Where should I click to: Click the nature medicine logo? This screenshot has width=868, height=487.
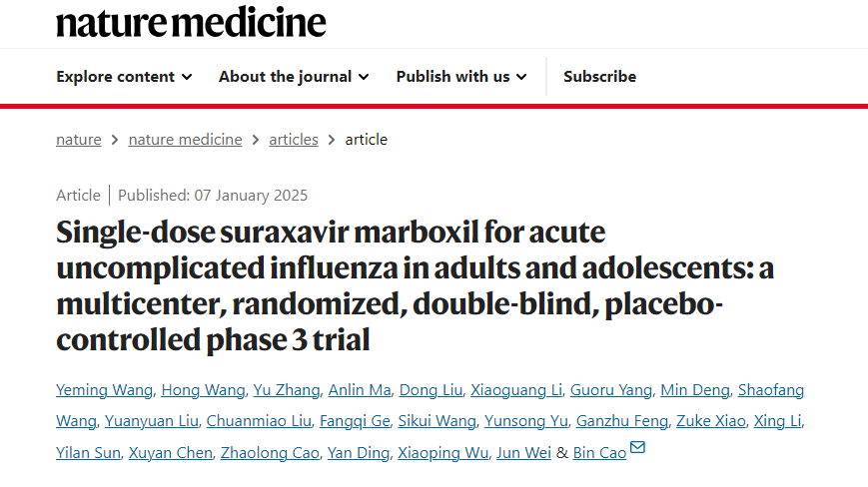pyautogui.click(x=191, y=23)
